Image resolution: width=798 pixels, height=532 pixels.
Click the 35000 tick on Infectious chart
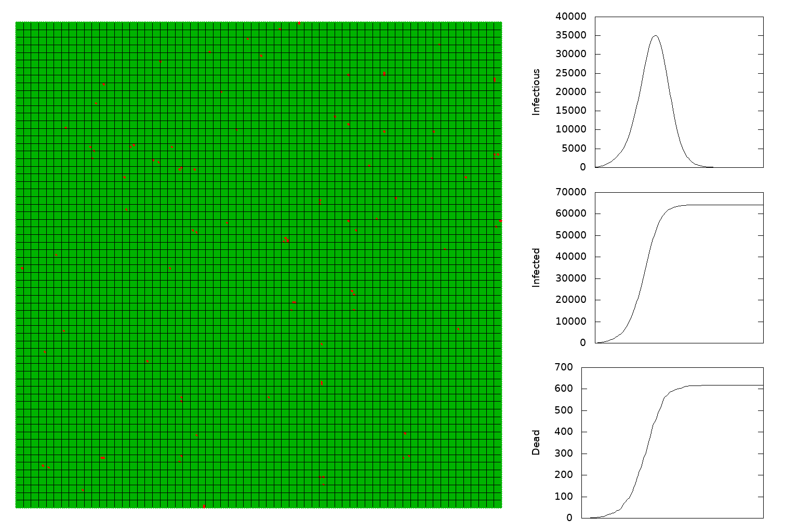pos(570,35)
